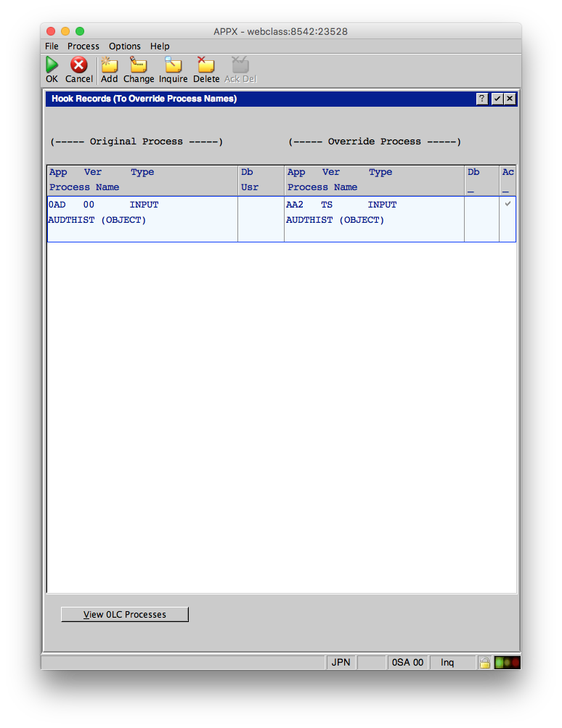Open the Help menu
562x728 pixels.
tap(160, 46)
